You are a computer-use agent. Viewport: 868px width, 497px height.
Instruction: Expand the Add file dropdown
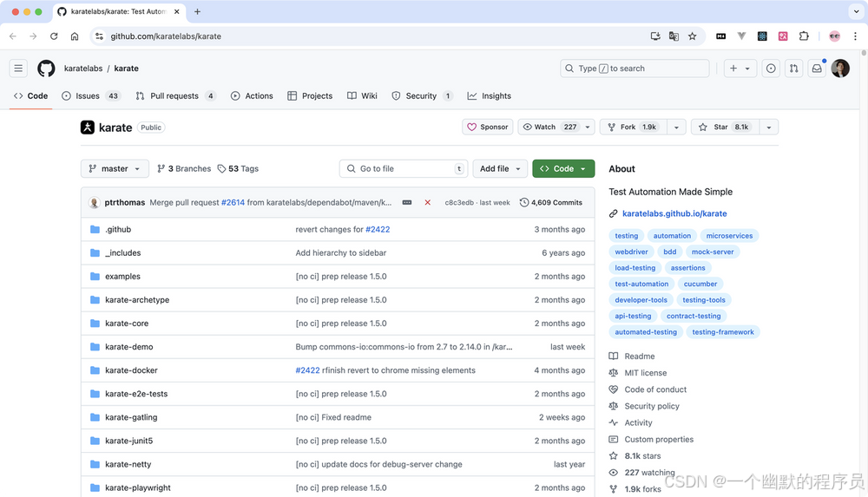(500, 169)
